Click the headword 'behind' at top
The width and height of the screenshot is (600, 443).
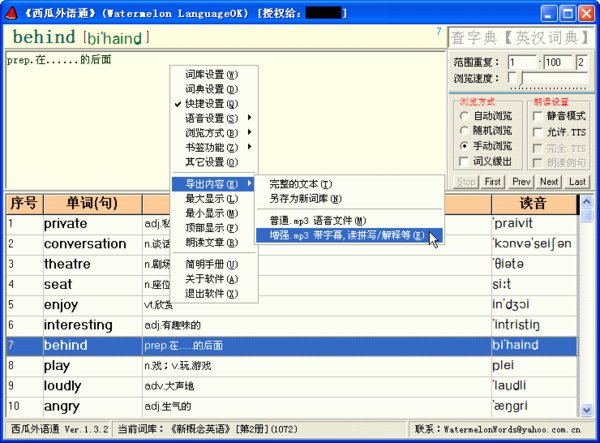point(44,37)
